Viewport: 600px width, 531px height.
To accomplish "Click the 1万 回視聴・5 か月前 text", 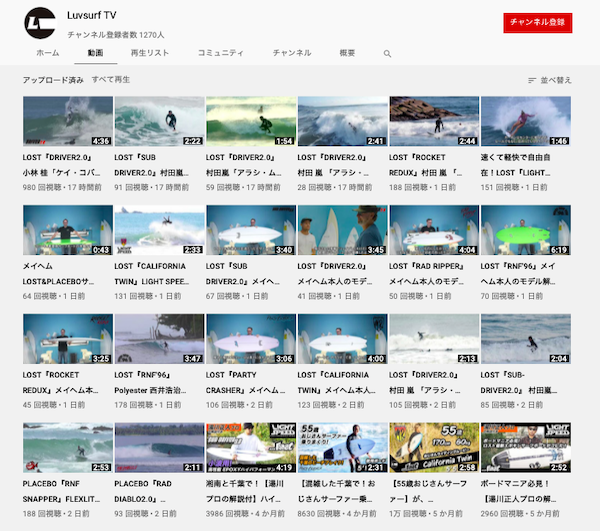I will click(x=426, y=514).
